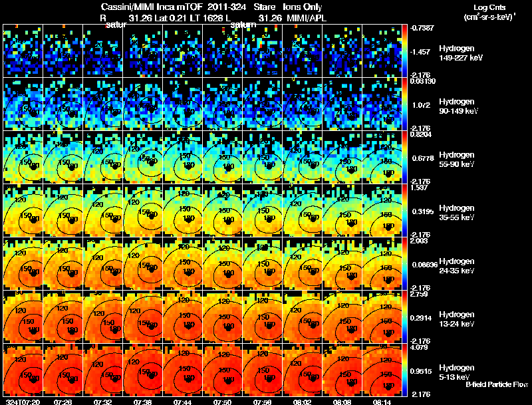The image size is (532, 405).
Task: Click the B-field Particle Flow label
Action: 497,384
